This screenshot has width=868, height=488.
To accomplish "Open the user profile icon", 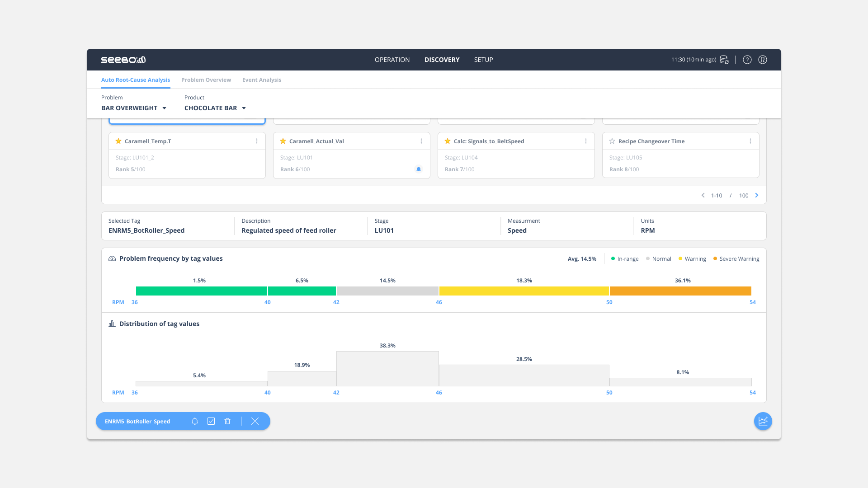I will click(x=763, y=60).
